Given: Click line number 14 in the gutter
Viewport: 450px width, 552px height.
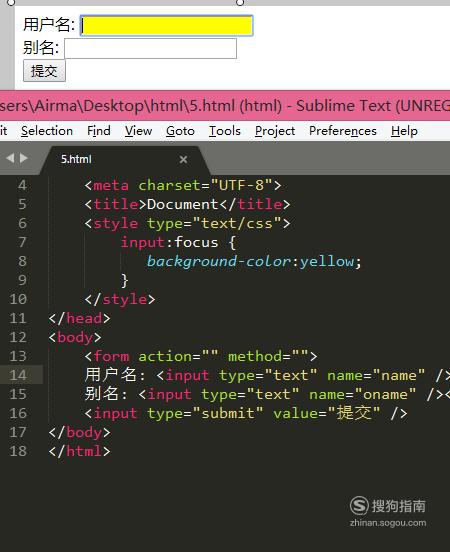Looking at the screenshot, I should point(18,375).
